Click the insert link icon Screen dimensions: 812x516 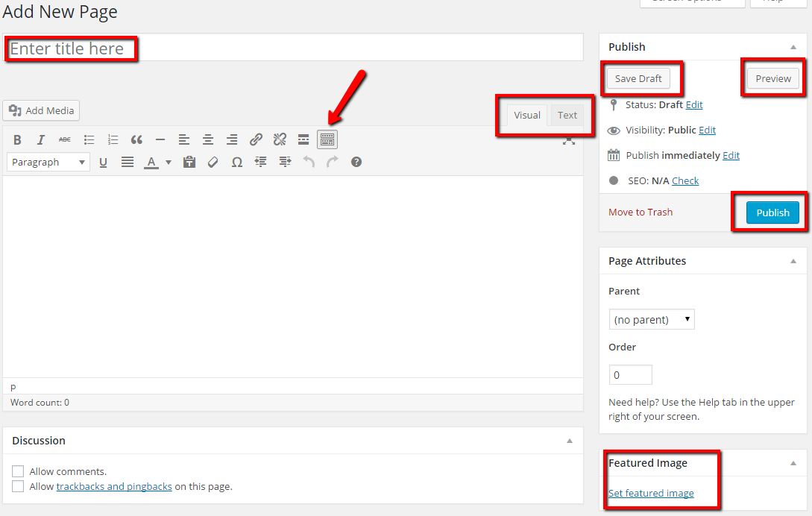coord(256,139)
